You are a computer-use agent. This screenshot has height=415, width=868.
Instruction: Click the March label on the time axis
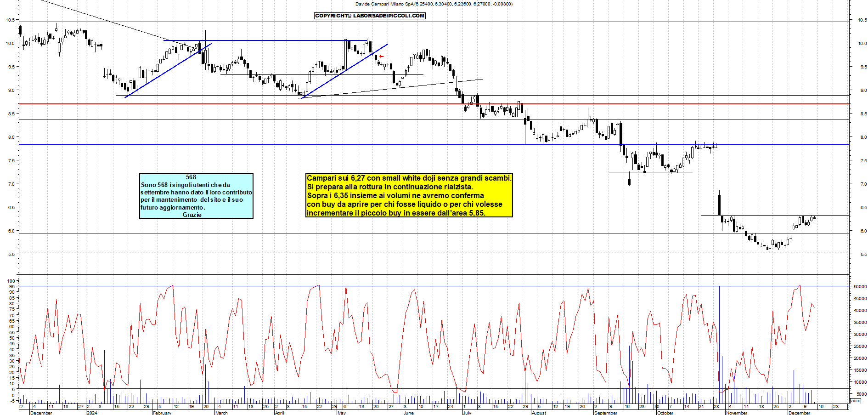tap(221, 413)
